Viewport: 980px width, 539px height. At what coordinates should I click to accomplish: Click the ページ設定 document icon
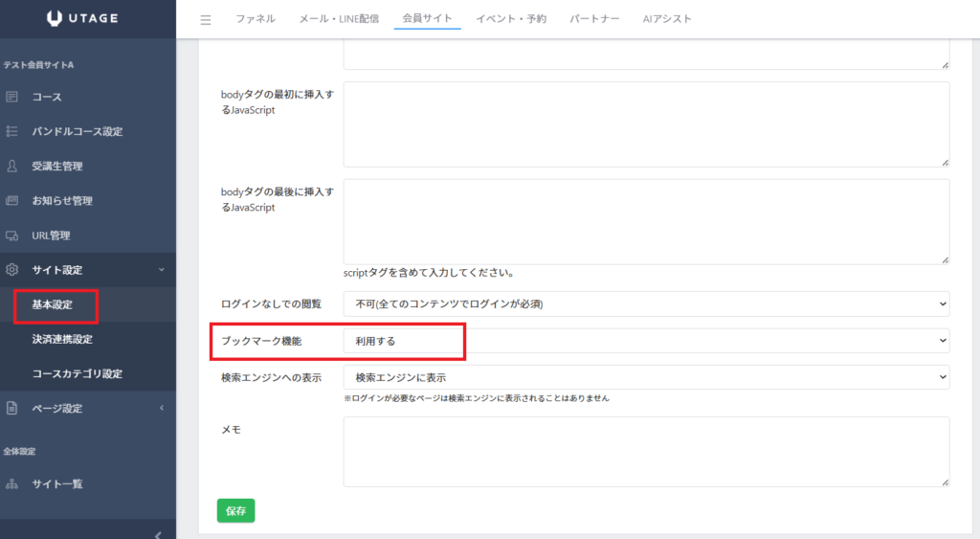(12, 408)
